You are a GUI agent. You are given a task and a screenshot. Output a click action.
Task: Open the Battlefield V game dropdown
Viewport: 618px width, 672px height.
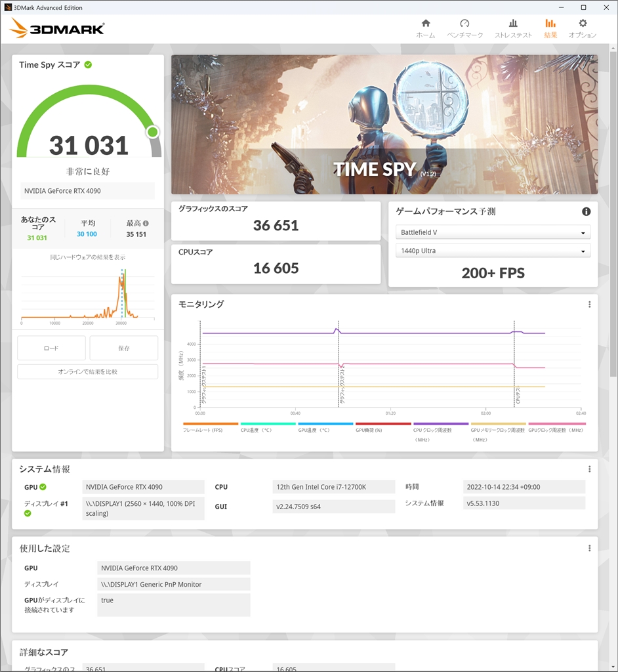pyautogui.click(x=493, y=232)
